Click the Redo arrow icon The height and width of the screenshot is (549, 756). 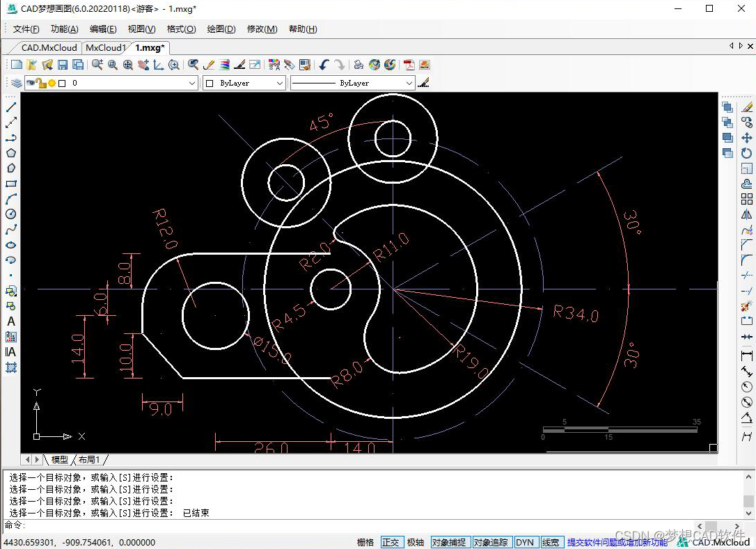click(x=340, y=65)
